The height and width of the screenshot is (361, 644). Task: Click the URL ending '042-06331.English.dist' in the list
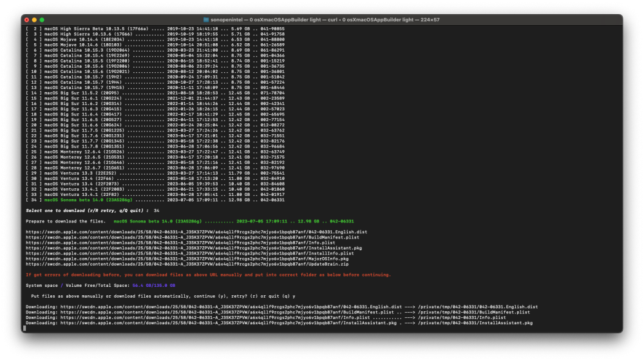[196, 232]
